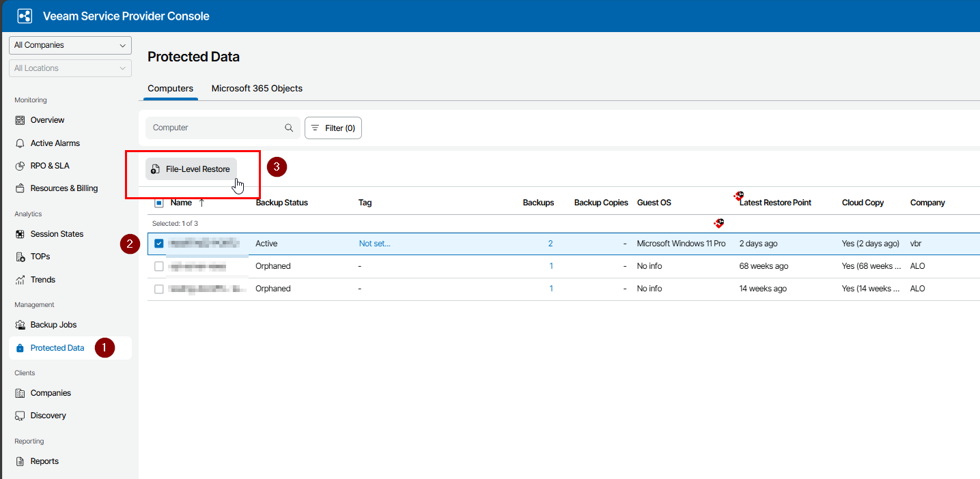Open Session States analytics
Screen dimensions: 980x479
point(57,234)
